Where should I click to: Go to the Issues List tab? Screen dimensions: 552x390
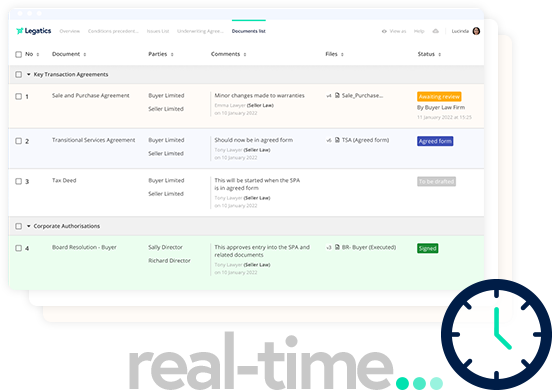click(158, 31)
